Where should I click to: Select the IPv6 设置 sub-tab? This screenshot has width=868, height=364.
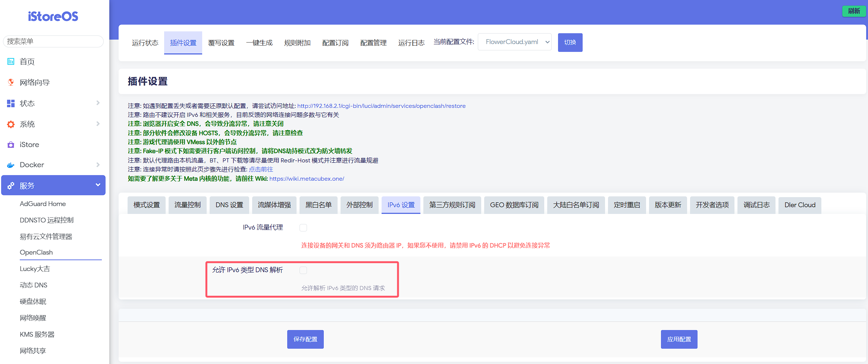[401, 205]
